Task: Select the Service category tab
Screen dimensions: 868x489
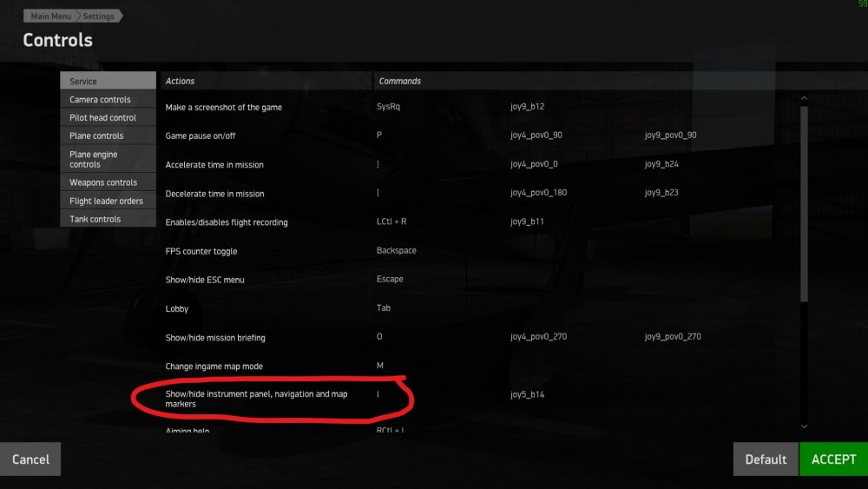Action: pyautogui.click(x=108, y=82)
